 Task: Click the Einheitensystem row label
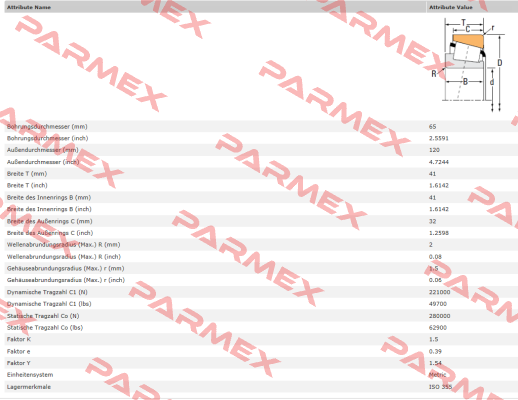[x=30, y=375]
